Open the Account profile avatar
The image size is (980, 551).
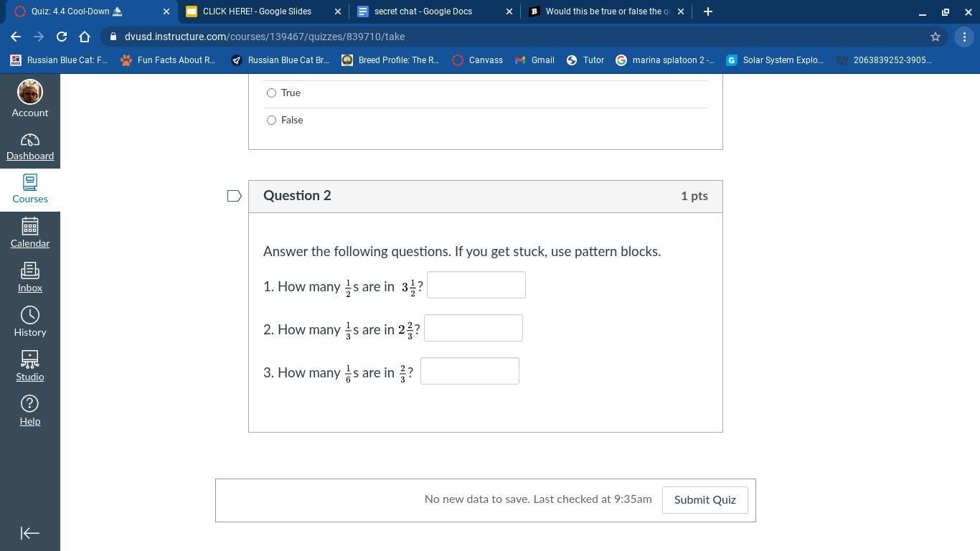pyautogui.click(x=30, y=92)
